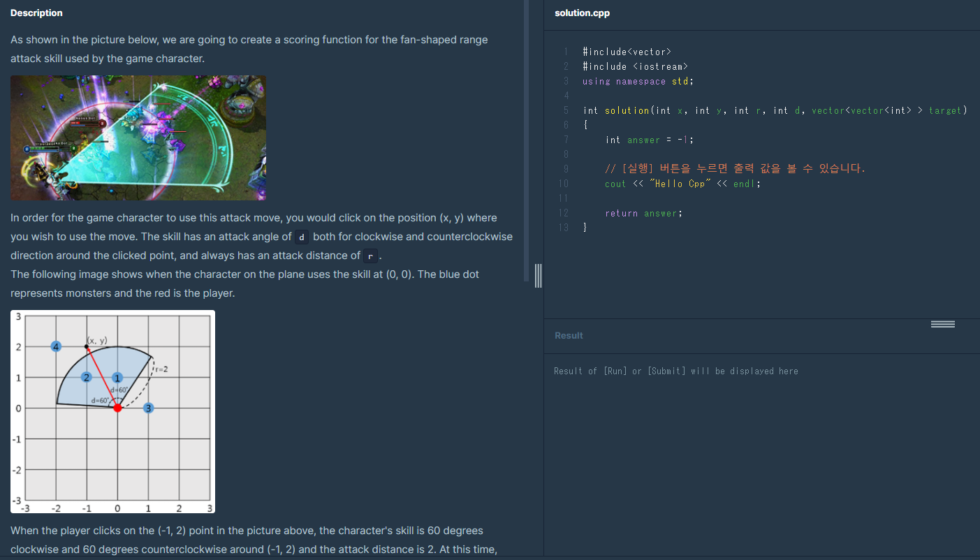The height and width of the screenshot is (560, 980).
Task: Switch to the solution.cpp tab
Action: [x=582, y=13]
